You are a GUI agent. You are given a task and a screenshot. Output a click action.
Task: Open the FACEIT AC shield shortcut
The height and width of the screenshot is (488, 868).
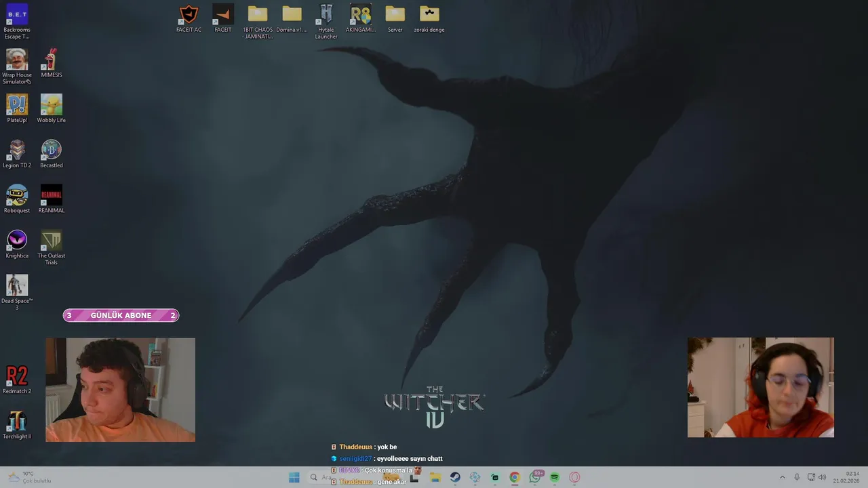click(189, 18)
